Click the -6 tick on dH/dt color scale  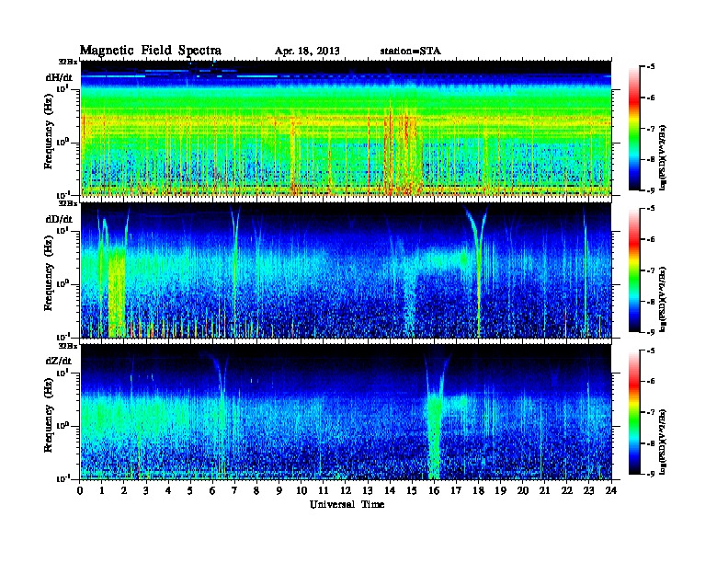(651, 98)
